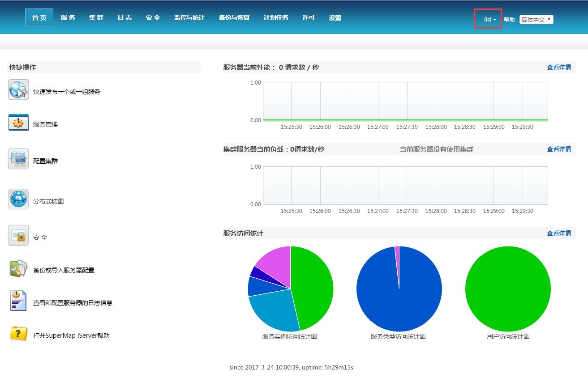Click the log information document icon

[x=18, y=301]
